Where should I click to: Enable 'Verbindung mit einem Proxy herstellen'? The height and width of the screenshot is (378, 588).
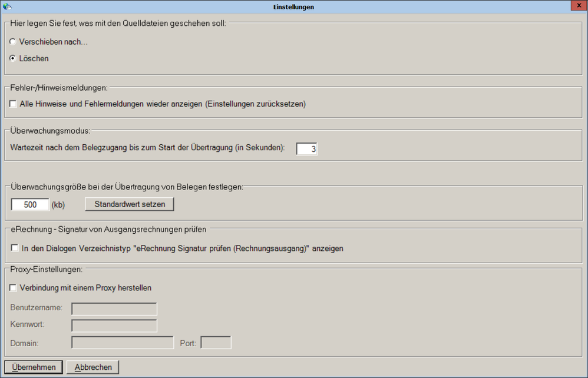(x=13, y=288)
